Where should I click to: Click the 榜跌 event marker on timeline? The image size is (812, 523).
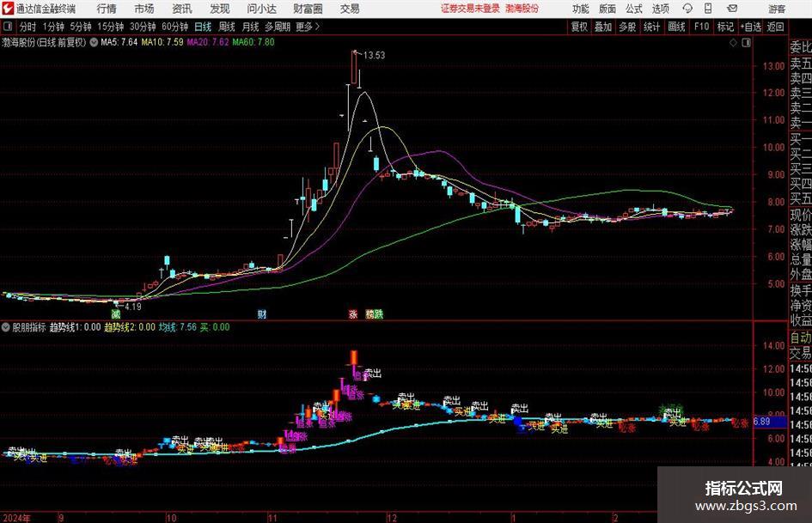click(374, 313)
